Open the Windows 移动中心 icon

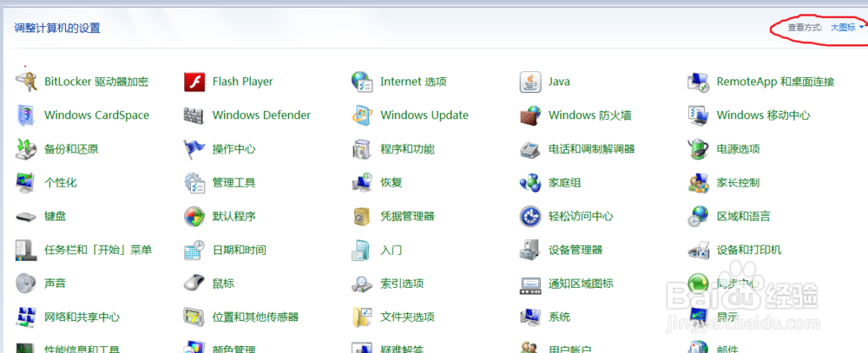click(x=699, y=115)
